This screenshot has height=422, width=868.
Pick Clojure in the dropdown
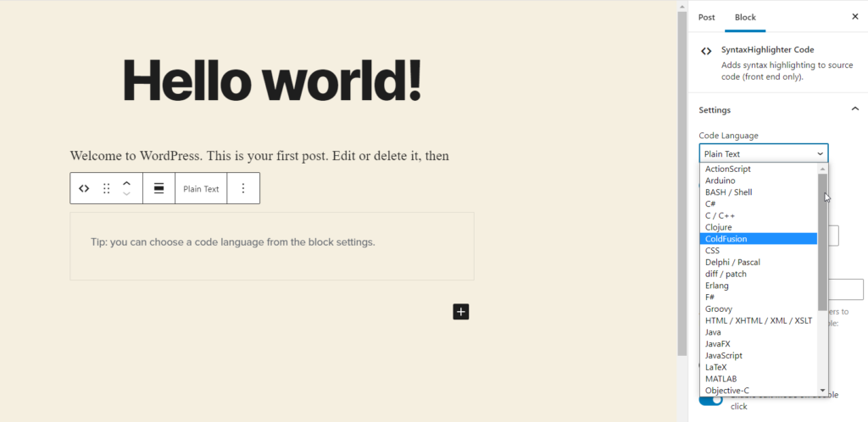click(759, 227)
